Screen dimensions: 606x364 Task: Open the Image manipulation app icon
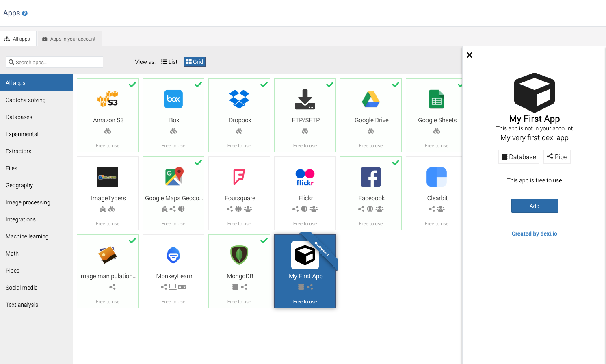[x=108, y=255]
